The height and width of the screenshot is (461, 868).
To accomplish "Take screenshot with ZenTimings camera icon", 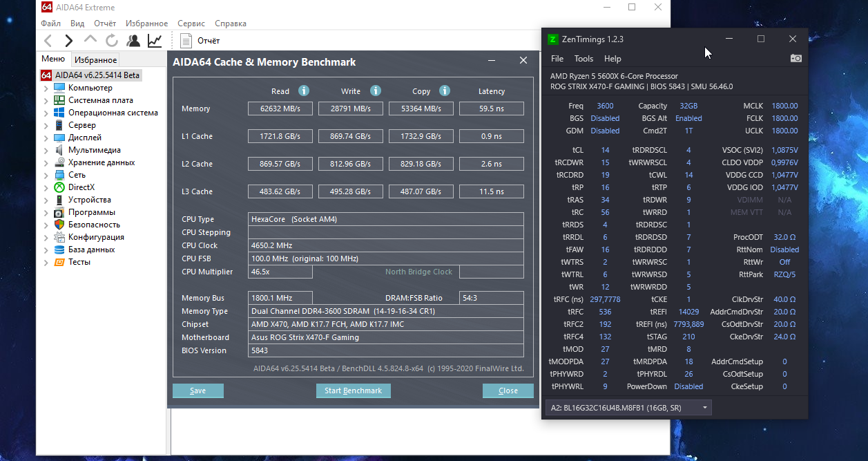I will point(796,59).
